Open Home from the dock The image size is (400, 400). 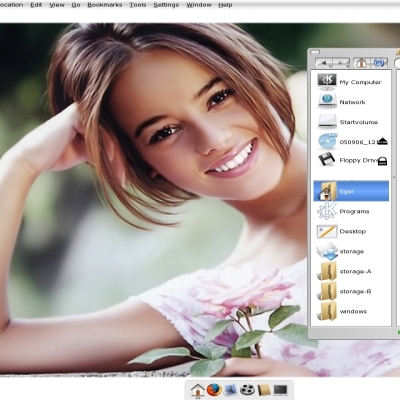click(197, 390)
